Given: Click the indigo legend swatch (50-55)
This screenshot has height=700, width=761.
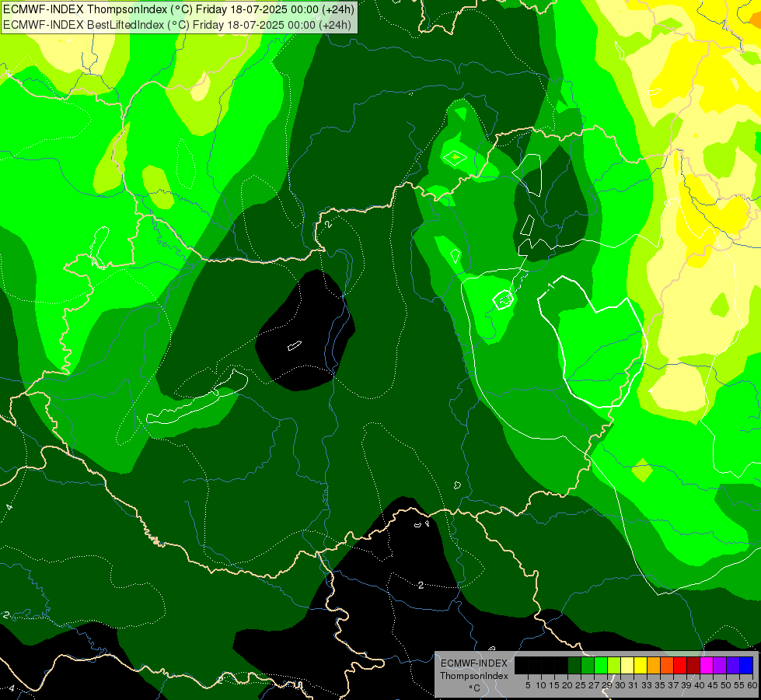Looking at the screenshot, I should pyautogui.click(x=733, y=666).
